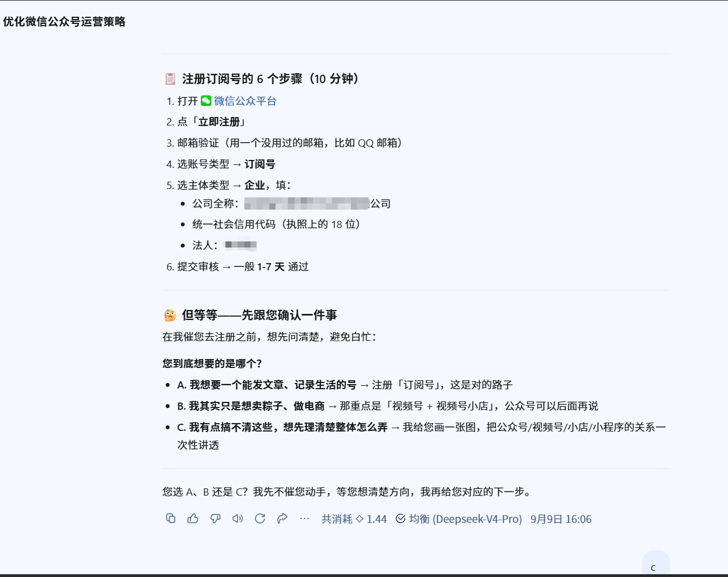
Task: Click the 9月9日 16:06 timestamp
Action: point(561,519)
